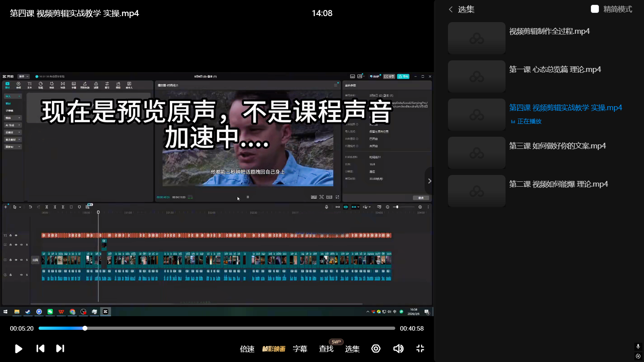Open the 倍速 playback speed menu
Screen dimensions: 644x362
[247, 349]
